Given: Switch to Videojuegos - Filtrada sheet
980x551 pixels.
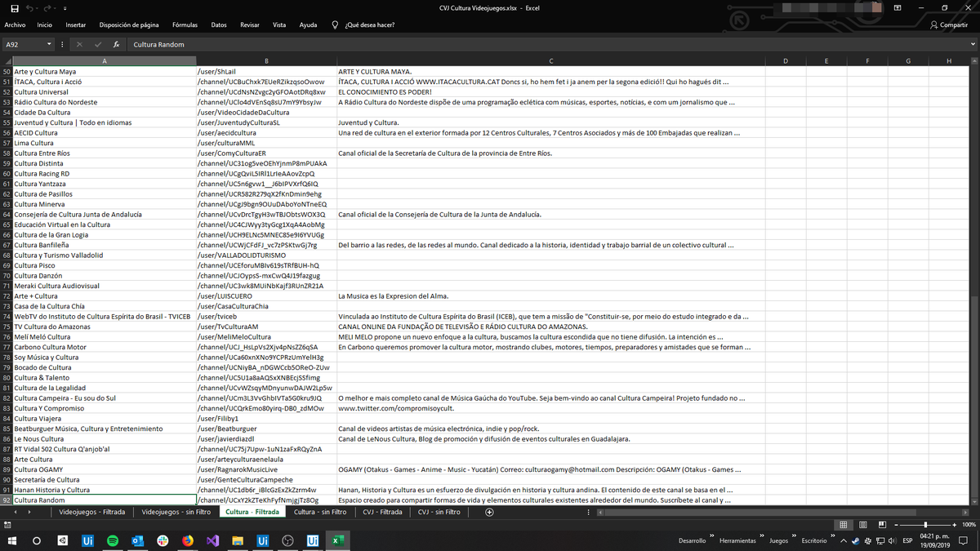Looking at the screenshot, I should 91,512.
